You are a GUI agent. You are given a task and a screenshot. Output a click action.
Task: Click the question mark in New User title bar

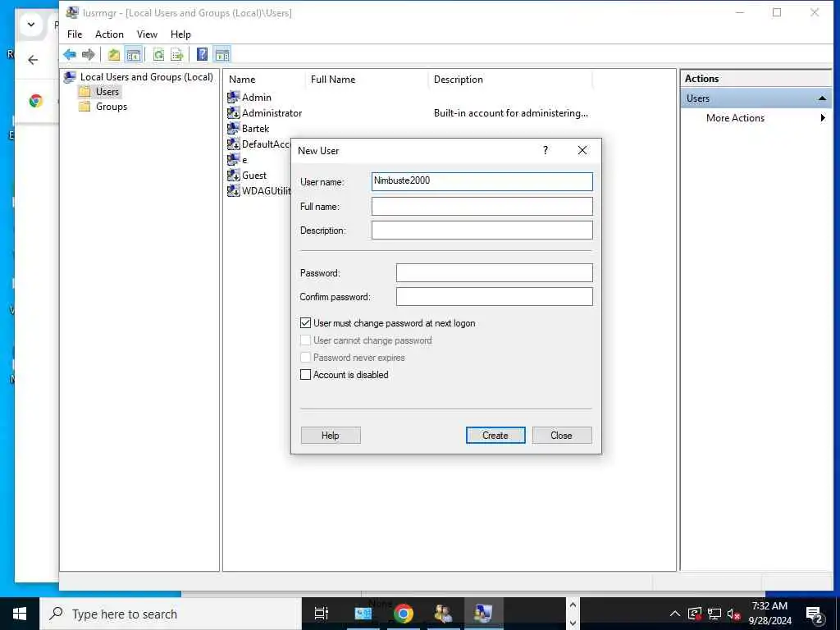546,151
